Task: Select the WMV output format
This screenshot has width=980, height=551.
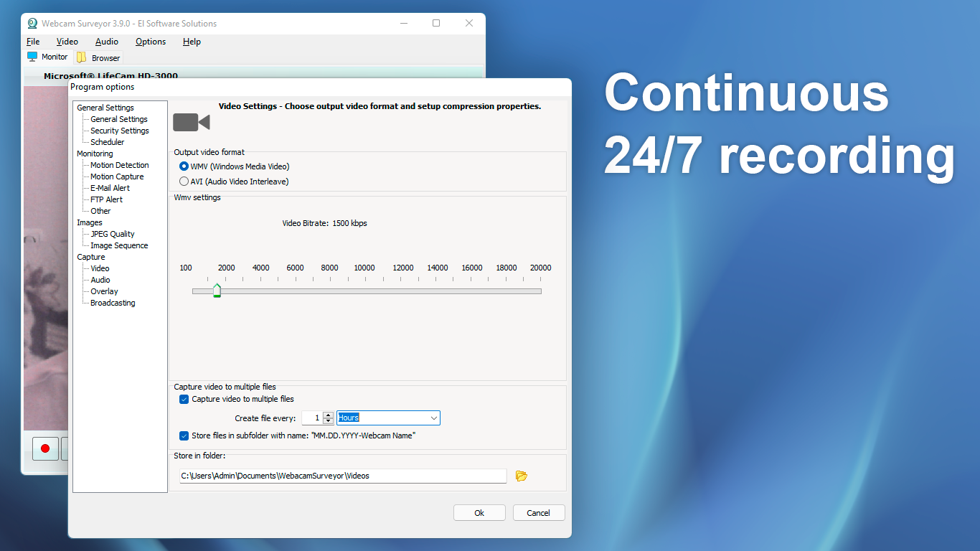Action: (184, 166)
